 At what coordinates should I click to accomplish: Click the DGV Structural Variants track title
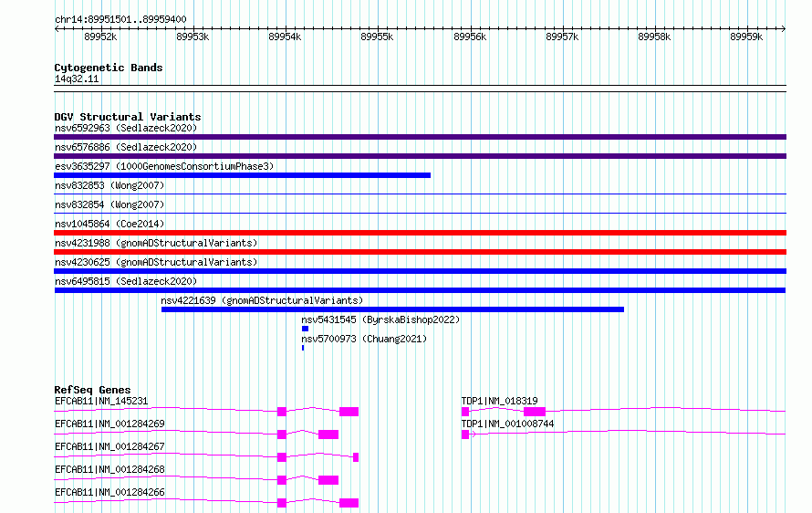[x=128, y=117]
